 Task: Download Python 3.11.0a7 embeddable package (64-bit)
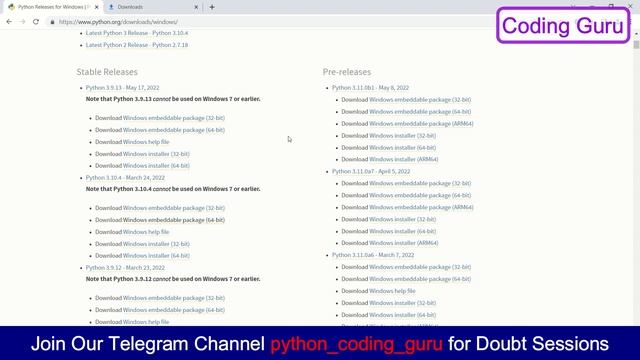420,196
